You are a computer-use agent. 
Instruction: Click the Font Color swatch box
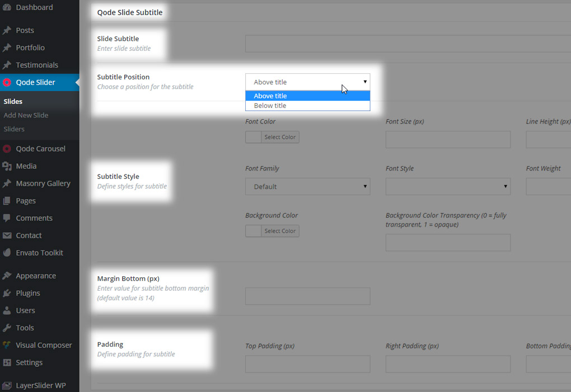click(x=253, y=137)
